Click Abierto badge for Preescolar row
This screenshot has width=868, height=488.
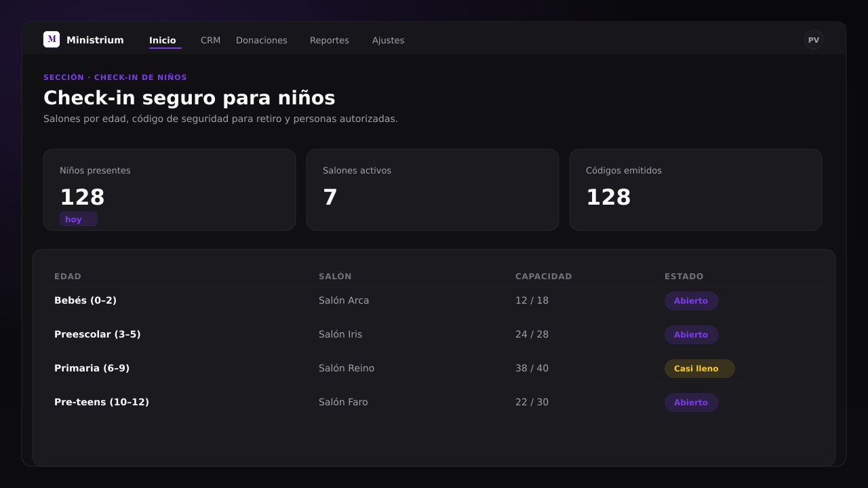pos(692,335)
